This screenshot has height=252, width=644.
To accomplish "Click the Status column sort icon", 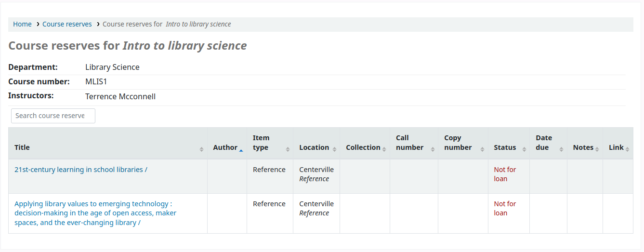I will pos(524,149).
